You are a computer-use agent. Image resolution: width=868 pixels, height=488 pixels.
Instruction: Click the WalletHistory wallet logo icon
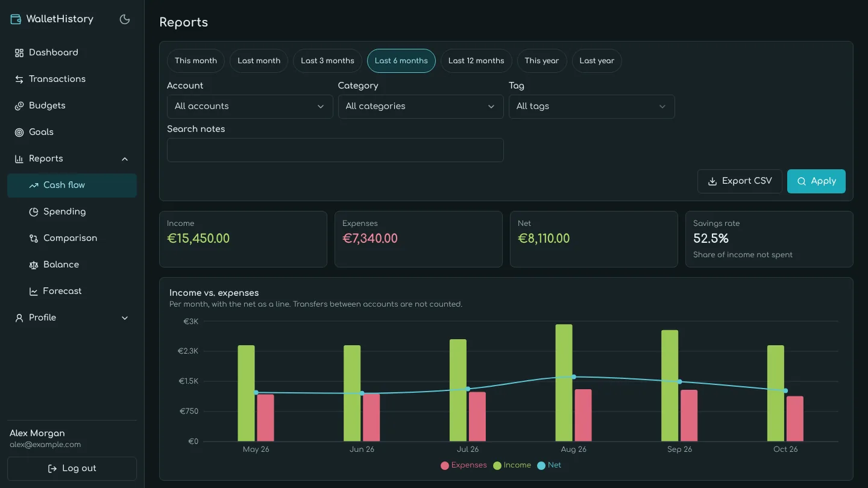(x=16, y=19)
